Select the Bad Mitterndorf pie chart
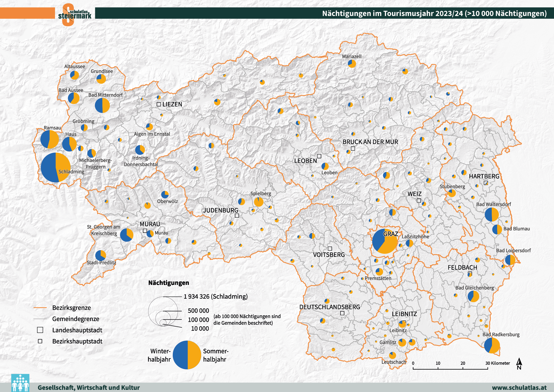Screen dimensions: 554x392 [102, 105]
